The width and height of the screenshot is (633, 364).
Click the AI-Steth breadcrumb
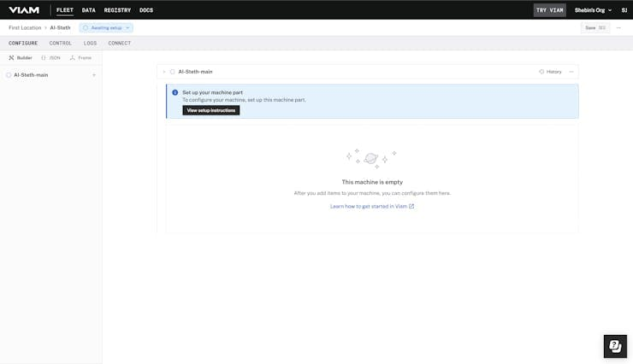(x=60, y=28)
